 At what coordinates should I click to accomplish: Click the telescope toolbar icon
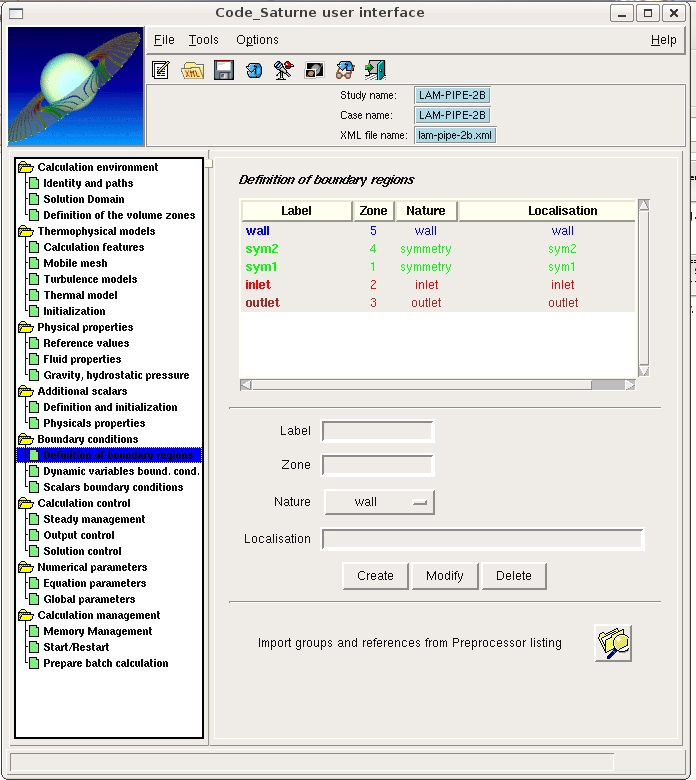pyautogui.click(x=284, y=70)
